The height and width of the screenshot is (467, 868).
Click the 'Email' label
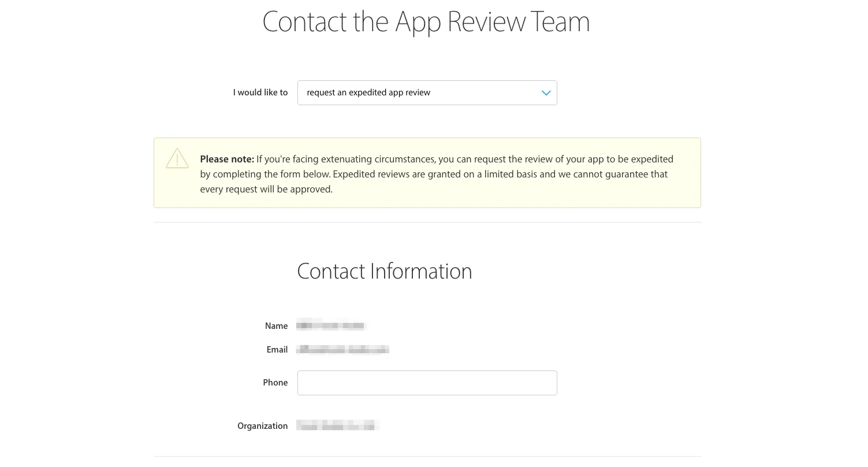277,350
